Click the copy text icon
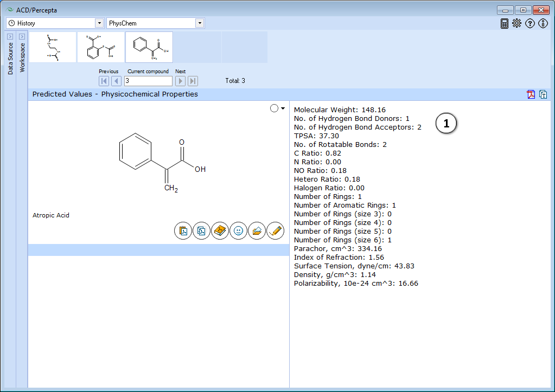Screen dimensions: 555x392 pyautogui.click(x=543, y=94)
